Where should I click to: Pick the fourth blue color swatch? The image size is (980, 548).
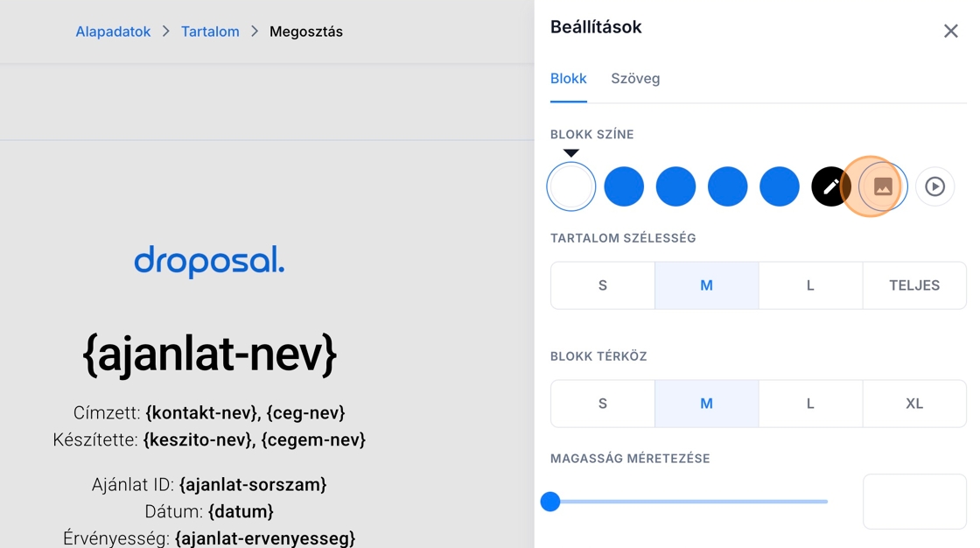pos(780,186)
